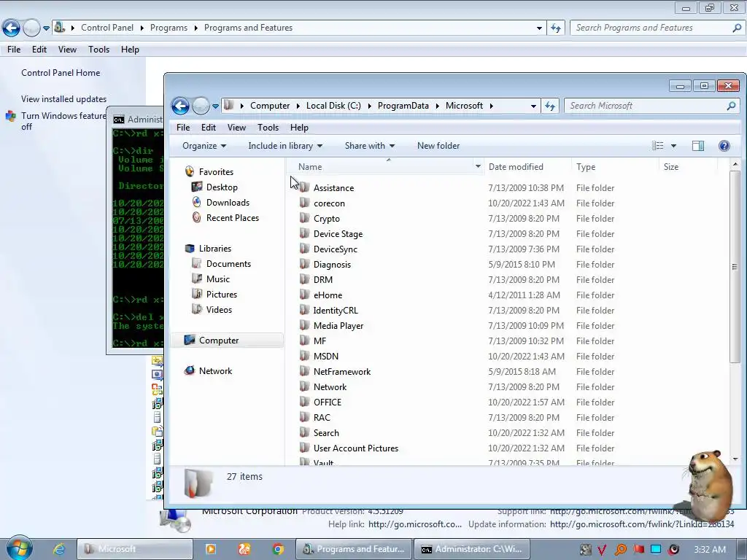This screenshot has width=747, height=560.
Task: Open Share with dropdown
Action: pos(370,146)
